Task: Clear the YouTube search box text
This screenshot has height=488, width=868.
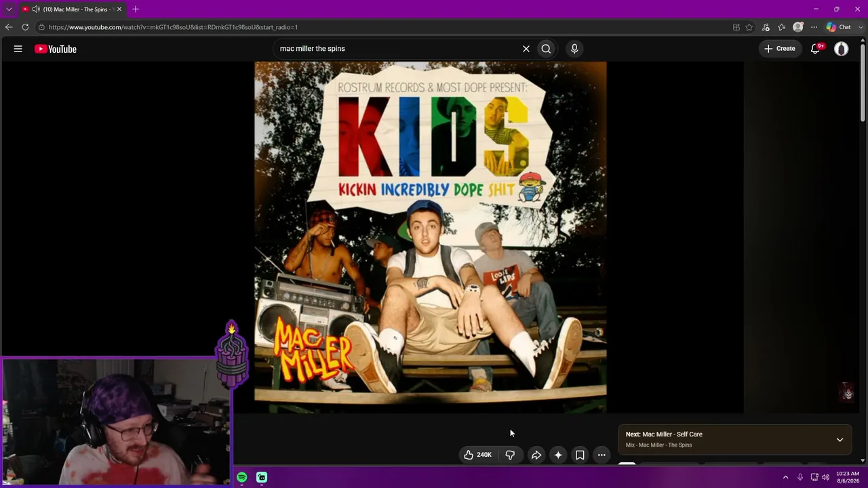Action: [x=526, y=49]
